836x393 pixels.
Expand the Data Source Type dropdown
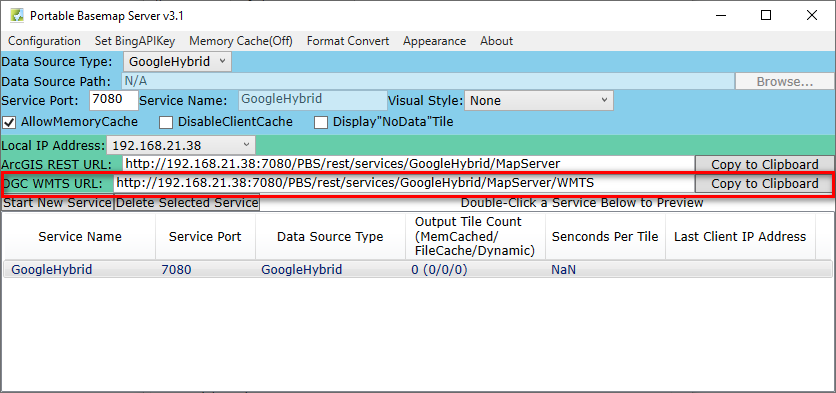[x=178, y=61]
